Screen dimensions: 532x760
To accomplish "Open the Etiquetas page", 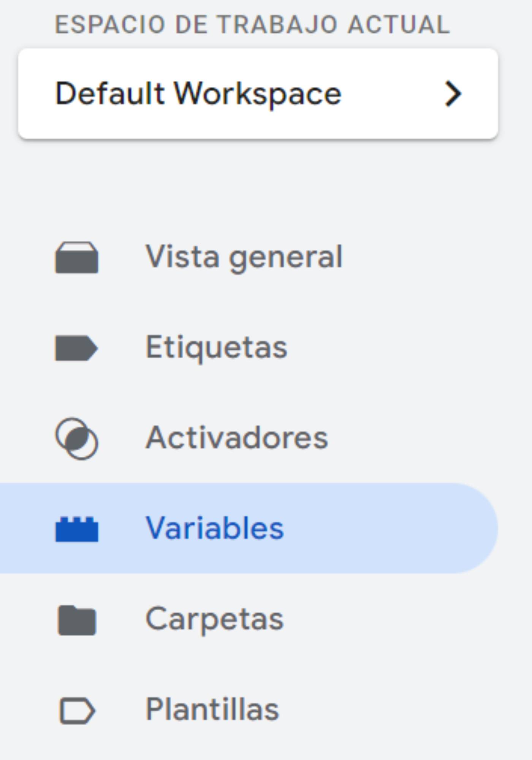I will (x=217, y=346).
